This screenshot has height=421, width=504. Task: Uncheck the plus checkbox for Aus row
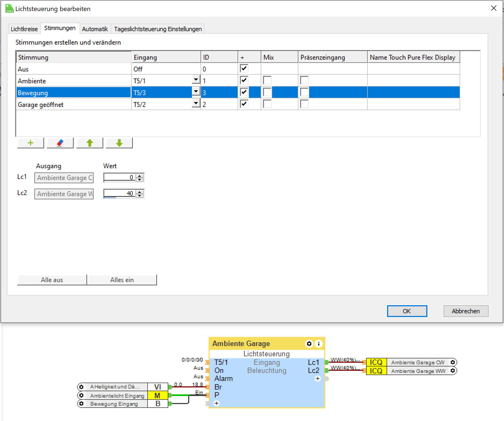[x=244, y=69]
